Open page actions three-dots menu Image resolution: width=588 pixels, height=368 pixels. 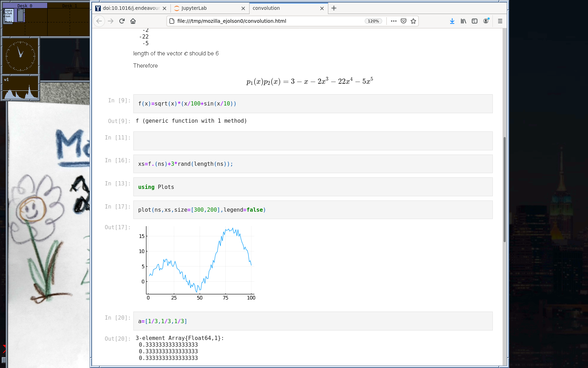[x=394, y=21]
